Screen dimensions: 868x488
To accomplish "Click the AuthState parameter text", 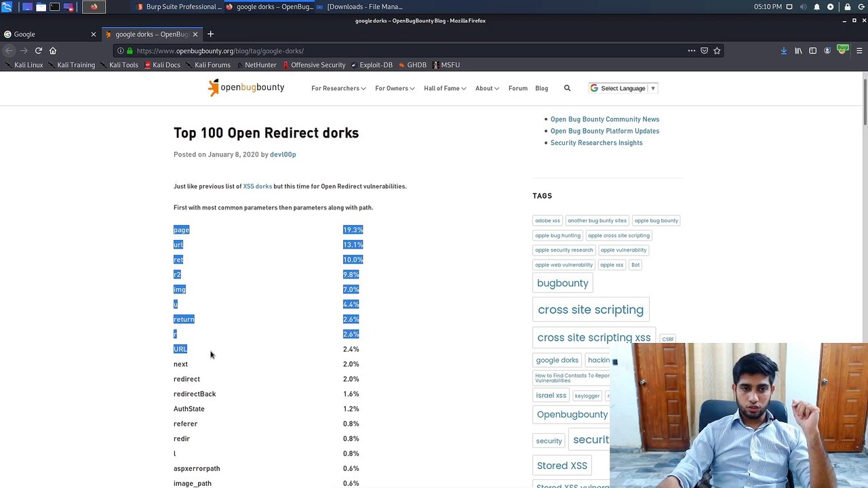I will point(189,409).
